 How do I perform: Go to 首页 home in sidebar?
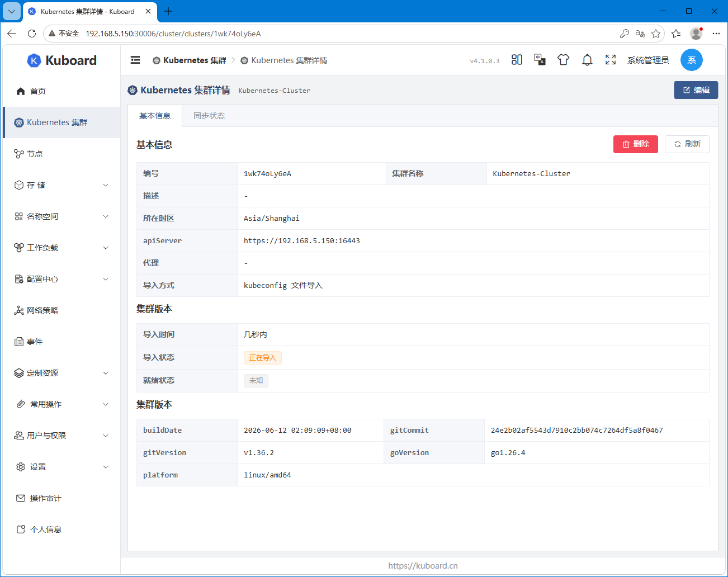click(62, 91)
